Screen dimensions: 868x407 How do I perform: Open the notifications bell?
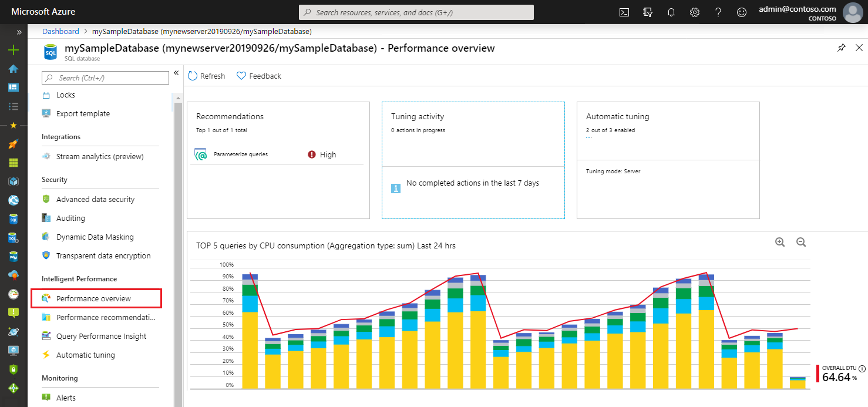pyautogui.click(x=671, y=12)
